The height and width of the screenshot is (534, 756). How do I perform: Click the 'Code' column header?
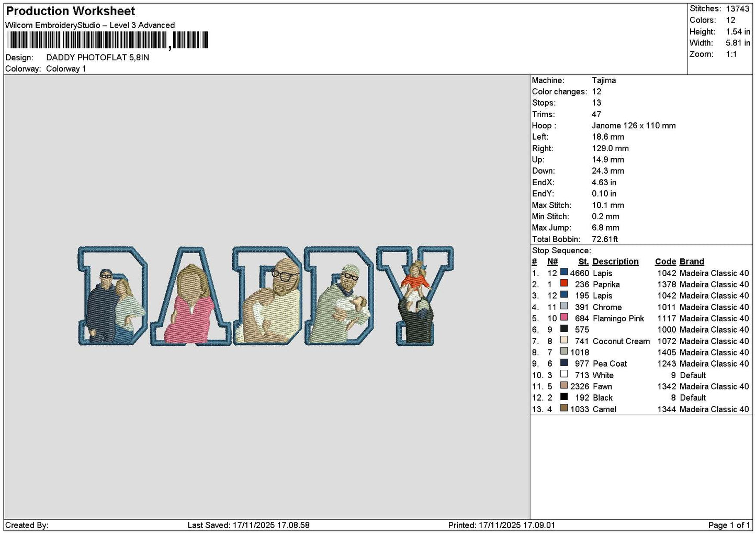tap(665, 262)
